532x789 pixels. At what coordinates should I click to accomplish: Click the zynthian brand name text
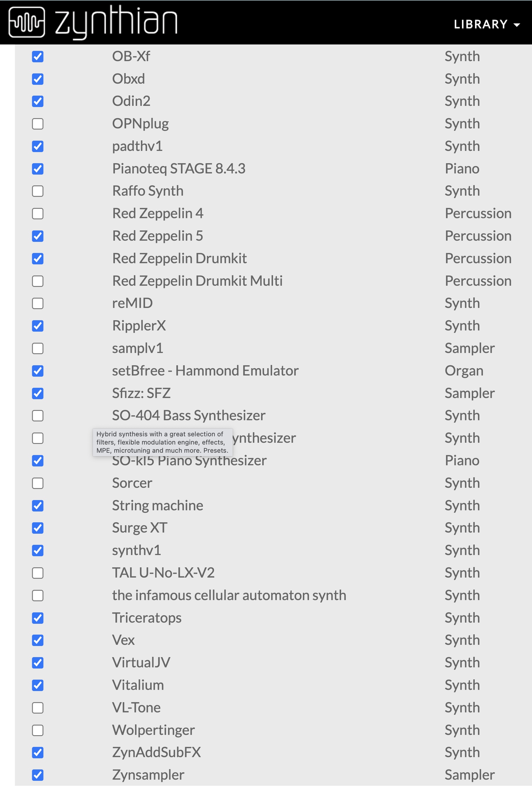[116, 22]
